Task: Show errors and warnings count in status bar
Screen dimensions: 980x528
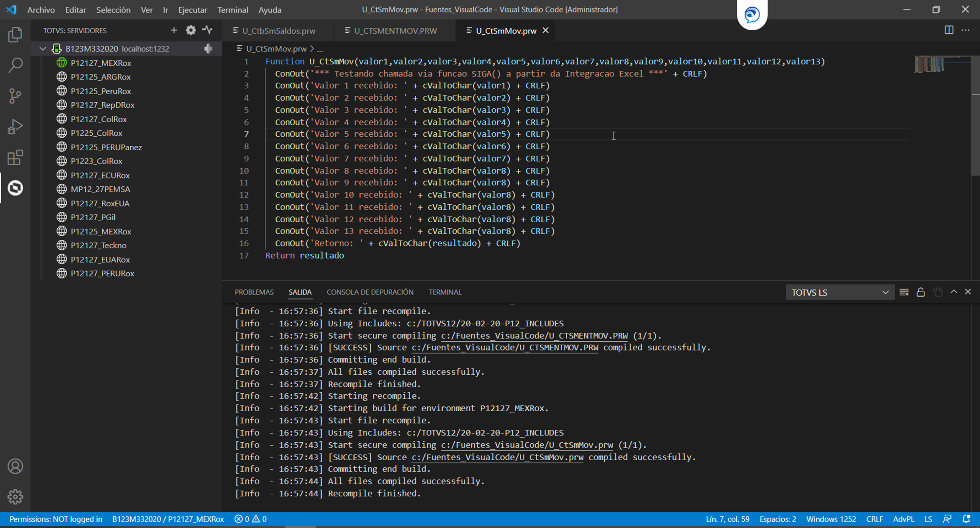Action: pyautogui.click(x=251, y=519)
